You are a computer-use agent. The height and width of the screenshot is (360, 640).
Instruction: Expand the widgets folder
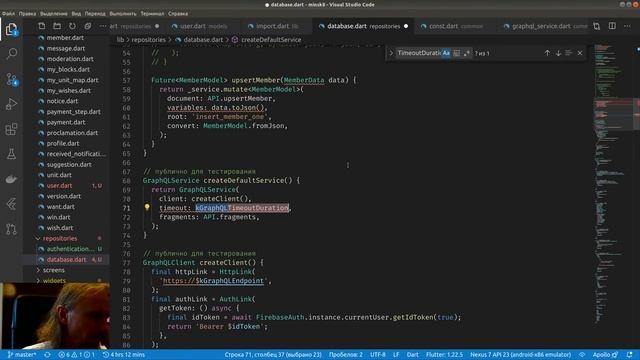coord(54,280)
